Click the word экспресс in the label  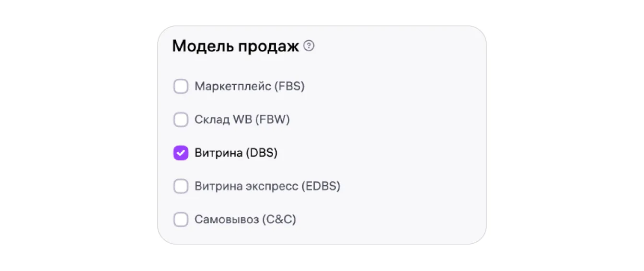coord(272,186)
